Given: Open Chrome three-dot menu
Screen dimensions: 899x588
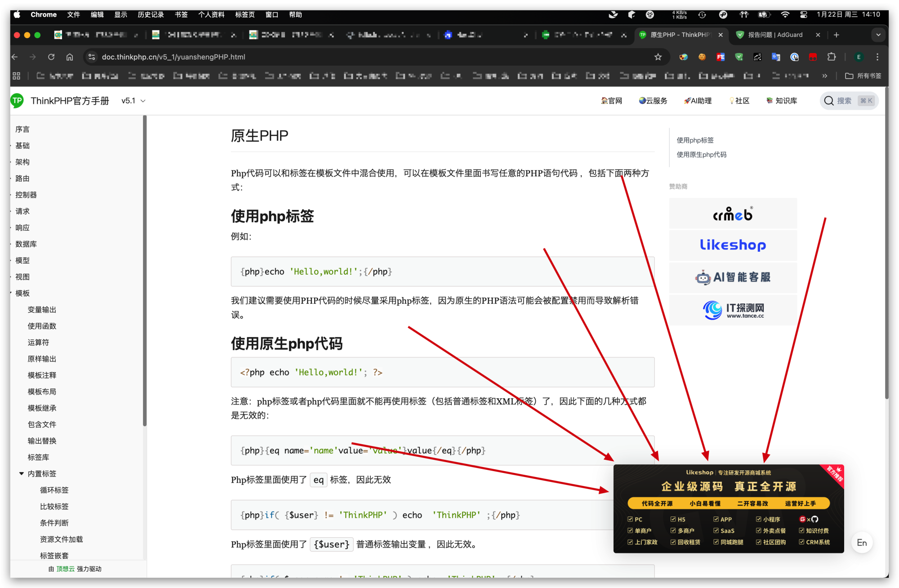Looking at the screenshot, I should pyautogui.click(x=877, y=57).
